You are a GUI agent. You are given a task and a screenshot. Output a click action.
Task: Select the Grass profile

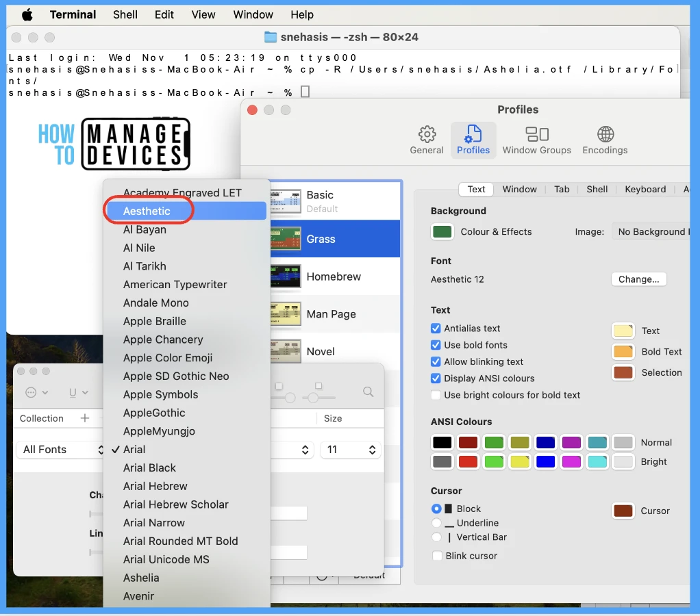pos(335,239)
